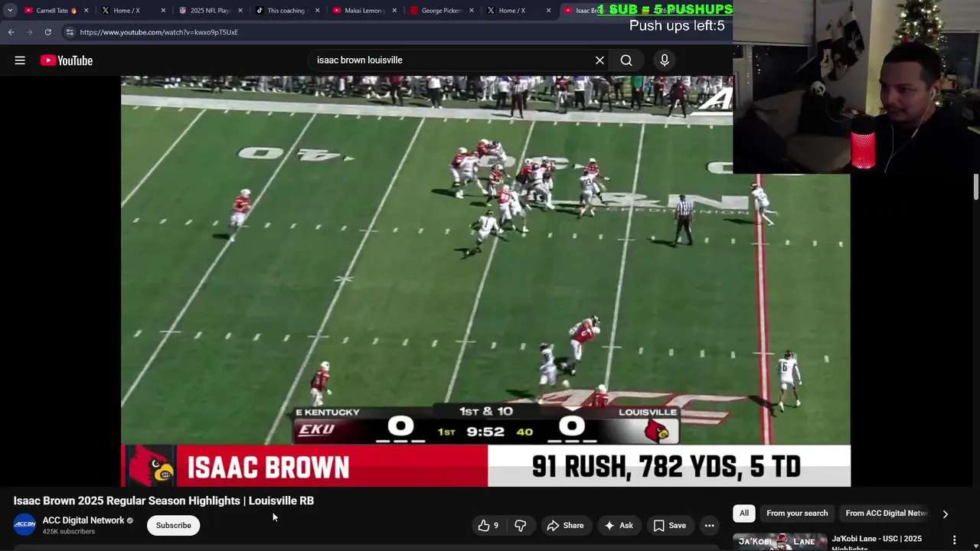Open the tab search dropdown arrow
Image resolution: width=980 pixels, height=551 pixels.
(10, 11)
